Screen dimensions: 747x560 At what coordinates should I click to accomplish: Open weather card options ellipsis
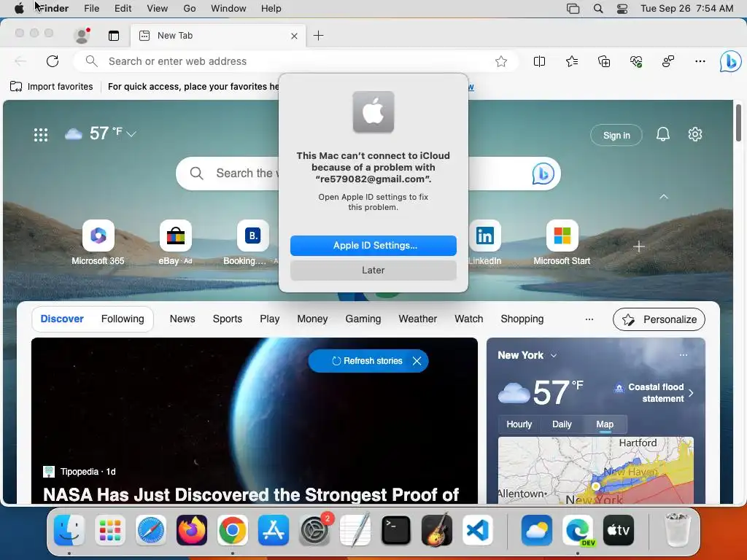[683, 355]
